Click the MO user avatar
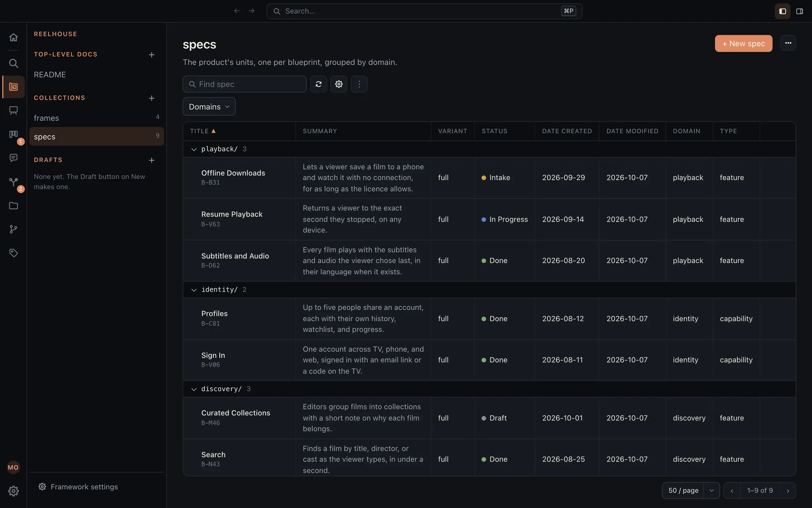This screenshot has width=812, height=508. 13,468
